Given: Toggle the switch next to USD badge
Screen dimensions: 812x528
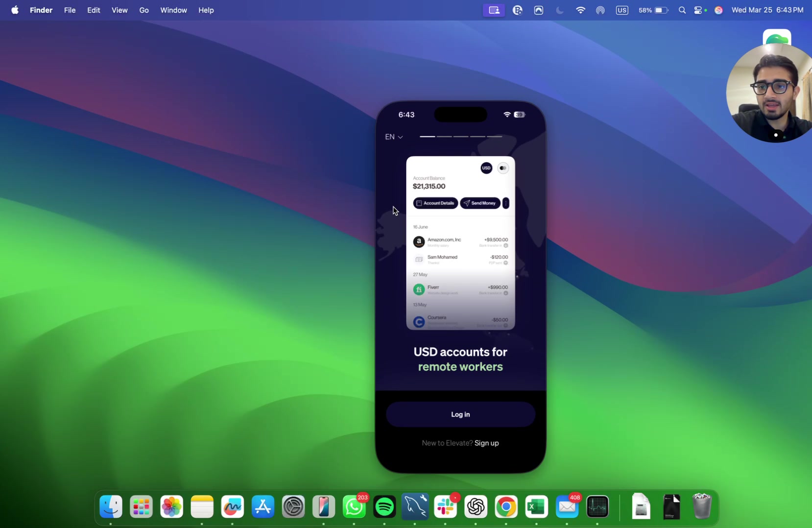Looking at the screenshot, I should point(503,168).
